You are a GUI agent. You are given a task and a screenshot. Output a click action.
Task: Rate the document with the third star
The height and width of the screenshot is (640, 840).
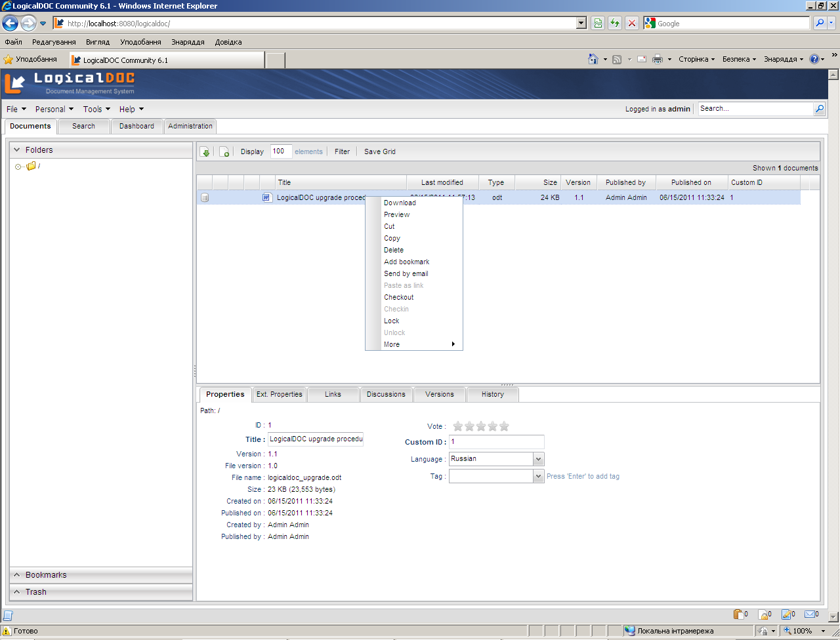[481, 426]
